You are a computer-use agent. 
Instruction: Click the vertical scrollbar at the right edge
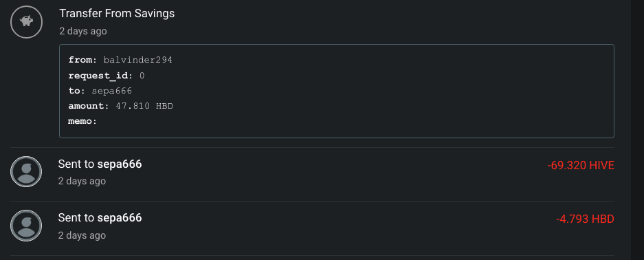(637, 130)
